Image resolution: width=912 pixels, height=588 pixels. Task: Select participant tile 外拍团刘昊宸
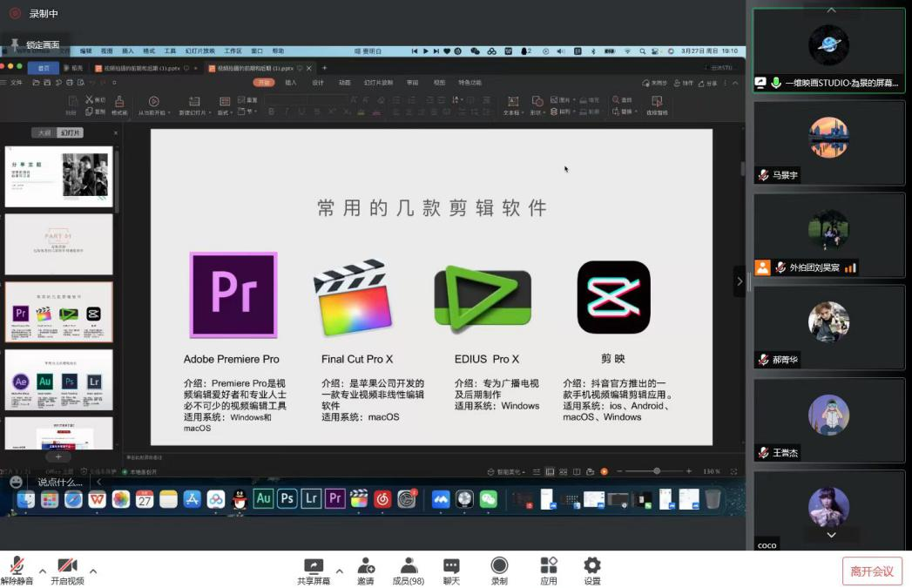click(x=828, y=235)
